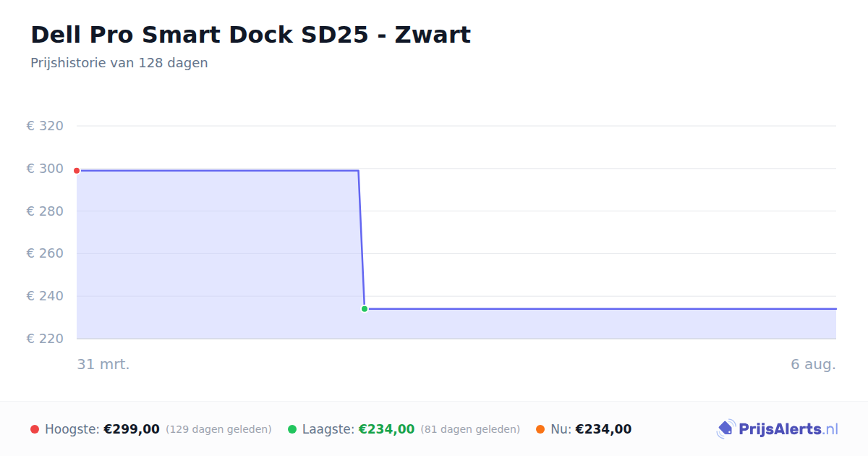The image size is (868, 456).
Task: Select the green Laagste legend dot
Action: 292,429
